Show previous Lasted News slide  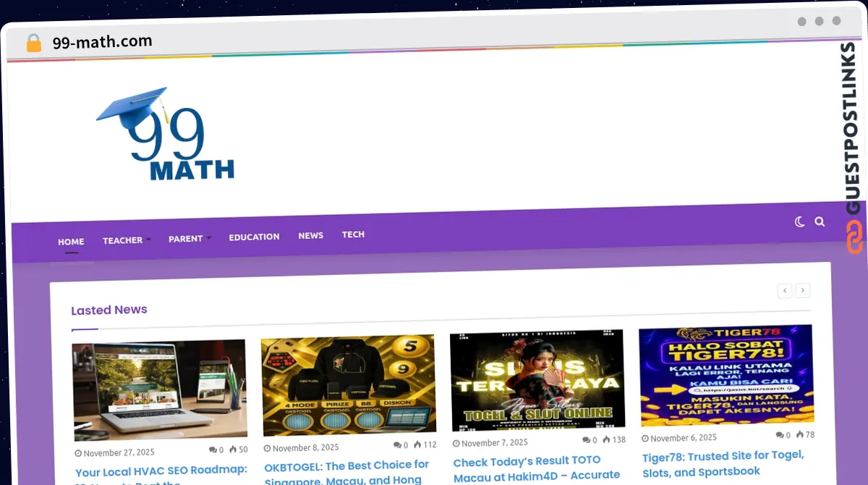[785, 290]
